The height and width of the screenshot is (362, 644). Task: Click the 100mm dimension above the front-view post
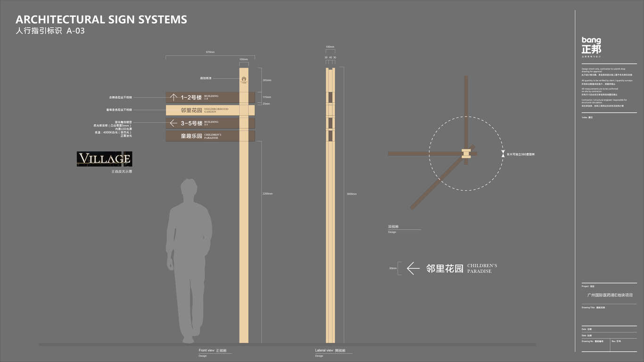[x=244, y=59]
